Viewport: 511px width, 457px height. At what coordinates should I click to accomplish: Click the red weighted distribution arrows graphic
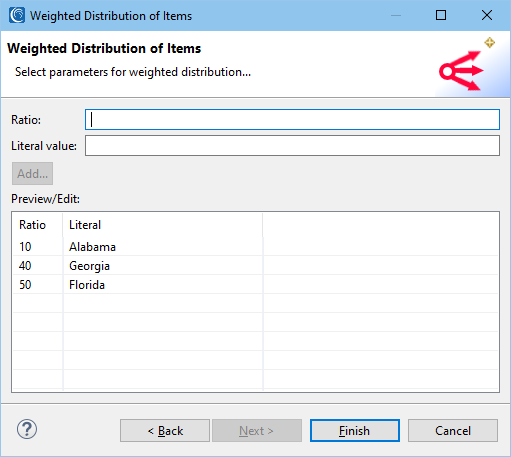pyautogui.click(x=461, y=70)
